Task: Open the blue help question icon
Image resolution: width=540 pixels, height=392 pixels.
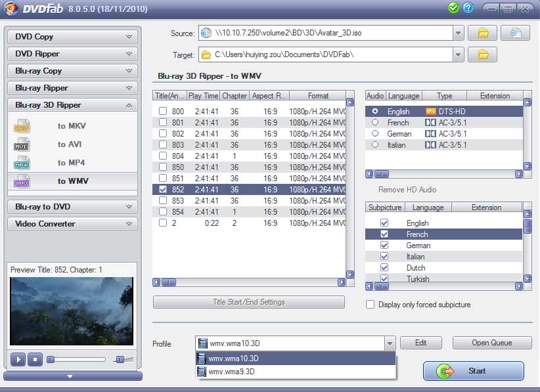Action: point(468,8)
